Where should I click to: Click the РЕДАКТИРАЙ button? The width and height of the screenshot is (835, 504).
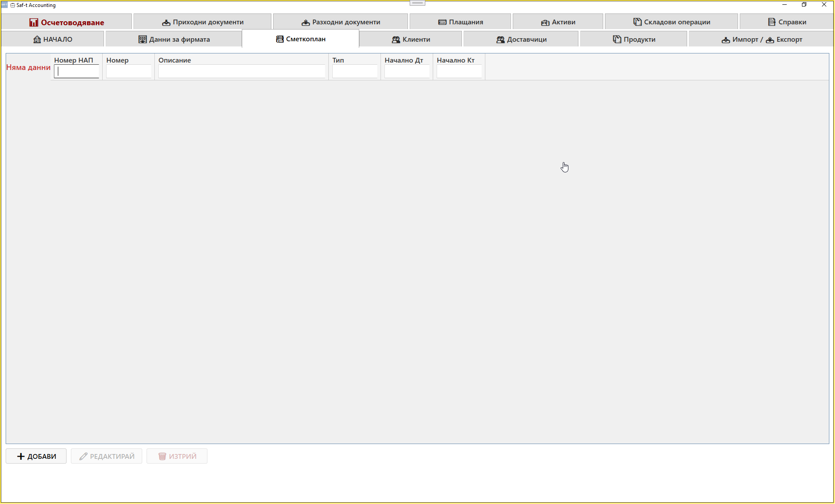[x=107, y=456]
